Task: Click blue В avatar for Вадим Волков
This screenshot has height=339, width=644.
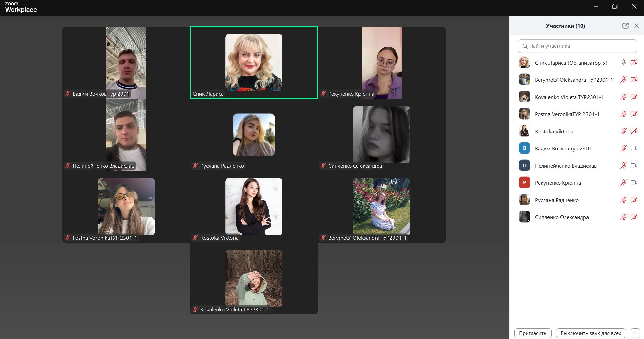Action: (x=524, y=148)
